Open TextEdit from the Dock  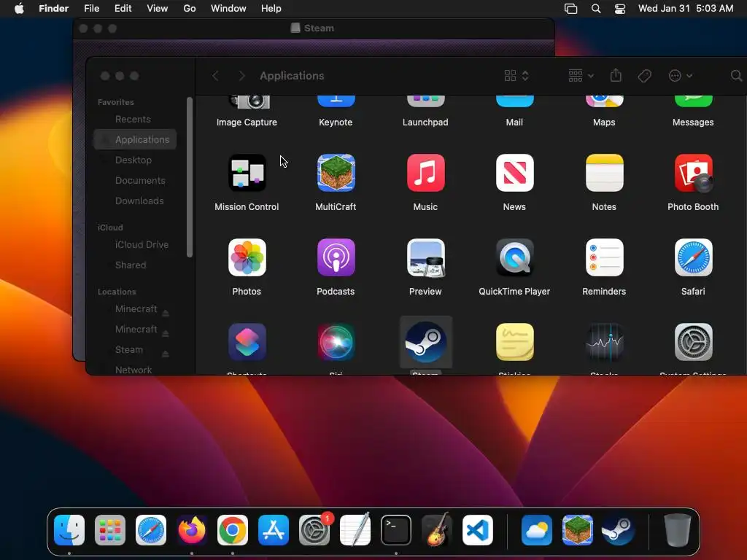[355, 530]
